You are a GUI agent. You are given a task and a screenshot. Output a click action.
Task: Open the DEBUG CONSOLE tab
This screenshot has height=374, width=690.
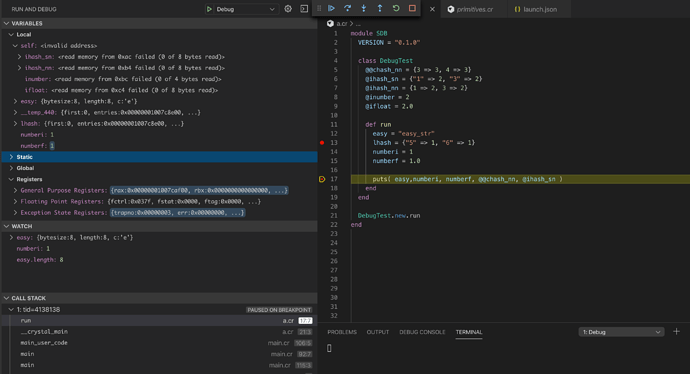[422, 332]
